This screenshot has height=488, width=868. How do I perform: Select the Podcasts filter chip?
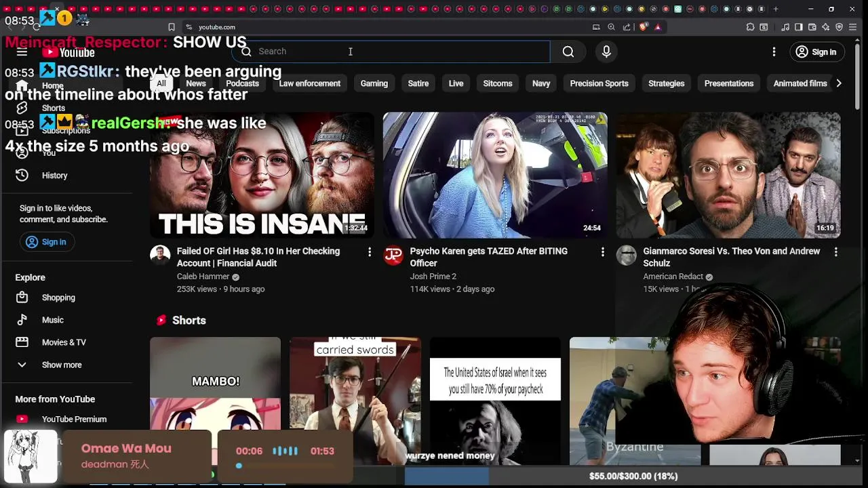(x=242, y=83)
